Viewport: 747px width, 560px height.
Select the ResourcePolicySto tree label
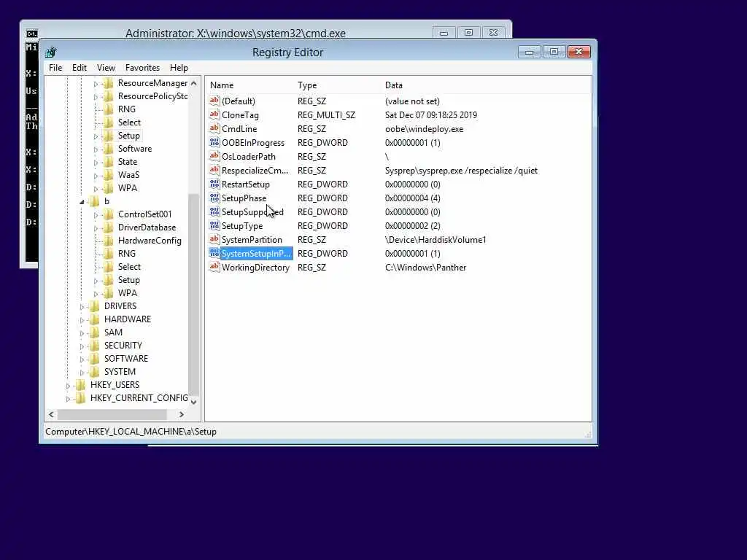[152, 96]
